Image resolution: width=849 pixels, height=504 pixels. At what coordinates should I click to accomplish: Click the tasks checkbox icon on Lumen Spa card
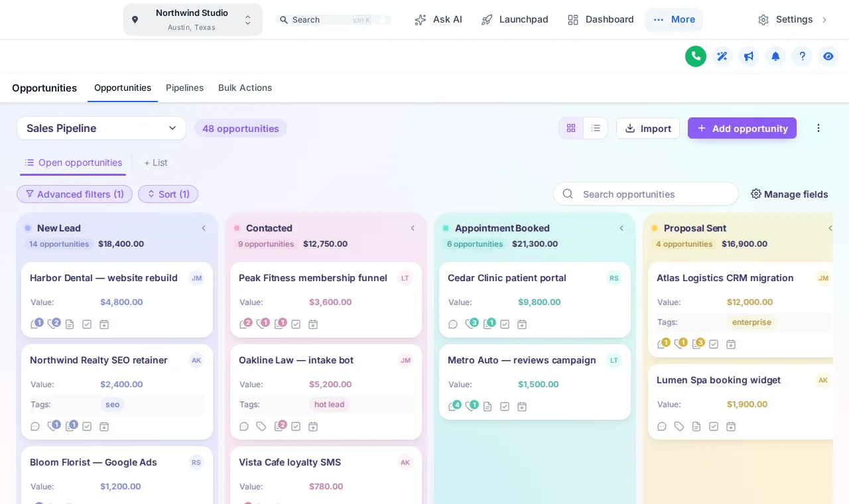click(x=714, y=426)
